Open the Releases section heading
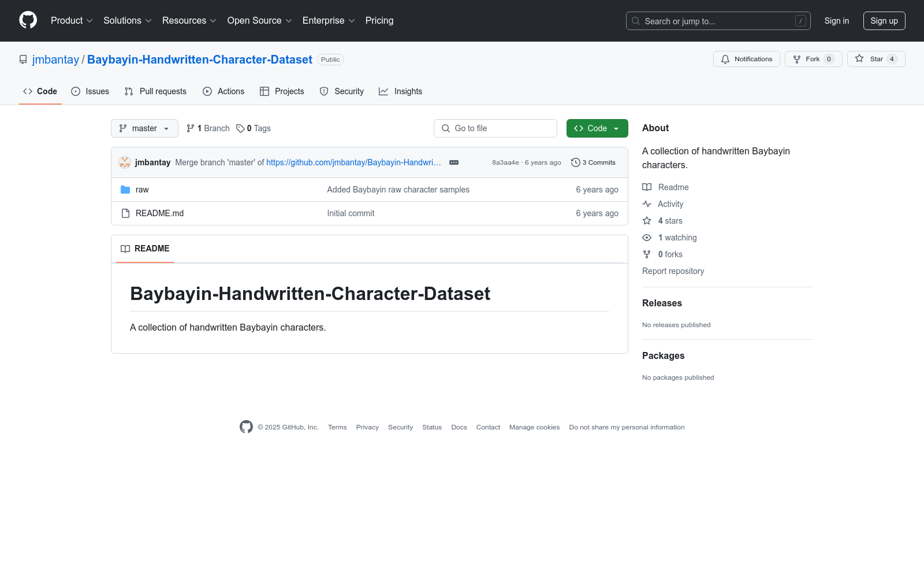The height and width of the screenshot is (578, 924). (662, 303)
